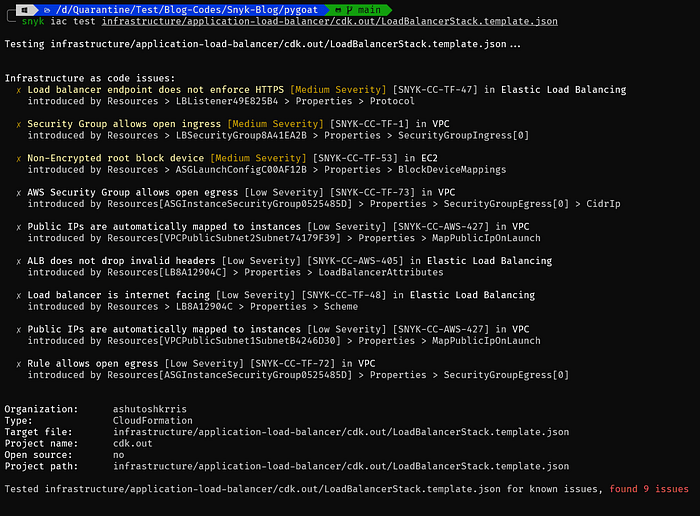The height and width of the screenshot is (516, 700).
Task: Click the x marker beside Rule allows open egress
Action: coord(18,364)
